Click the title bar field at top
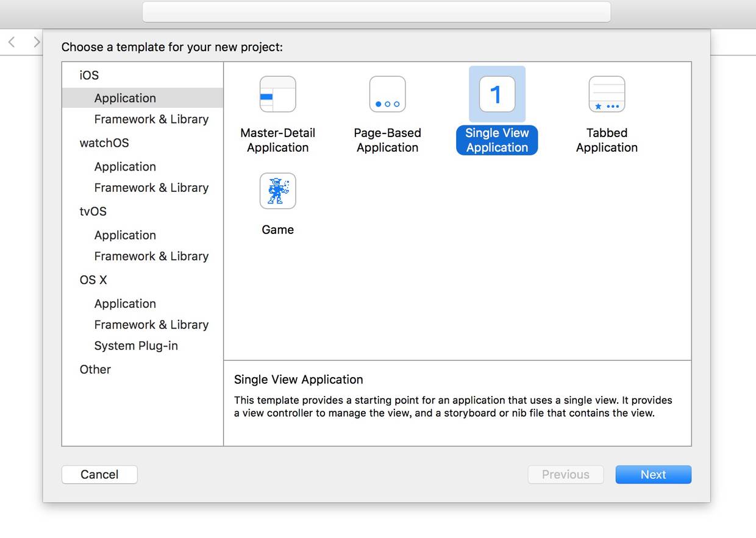 pos(376,12)
